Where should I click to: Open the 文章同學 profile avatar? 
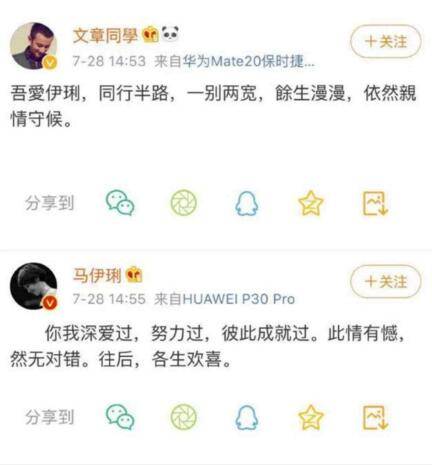point(33,46)
